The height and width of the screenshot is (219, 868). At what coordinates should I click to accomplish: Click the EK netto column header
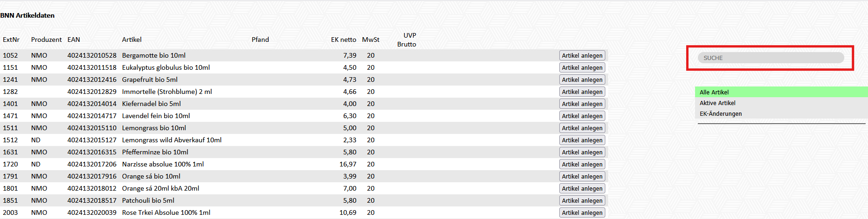343,40
